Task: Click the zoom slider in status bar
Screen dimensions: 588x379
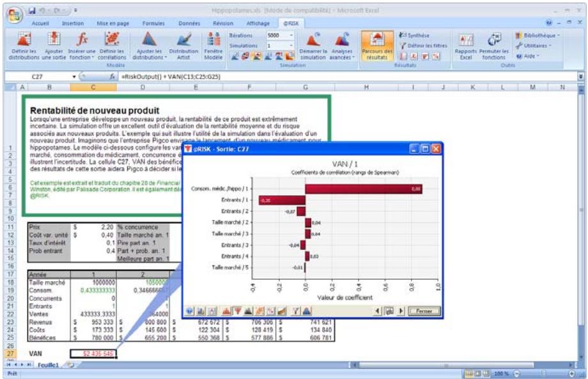Action: (x=544, y=373)
